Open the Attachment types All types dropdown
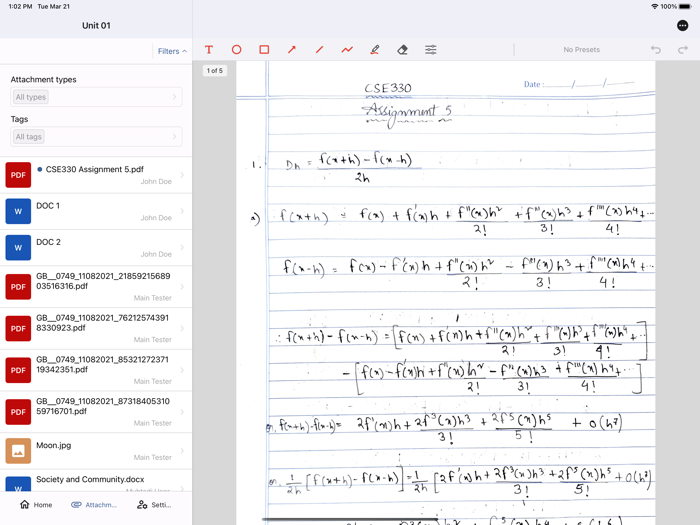Screen dimensions: 700x525 96,97
